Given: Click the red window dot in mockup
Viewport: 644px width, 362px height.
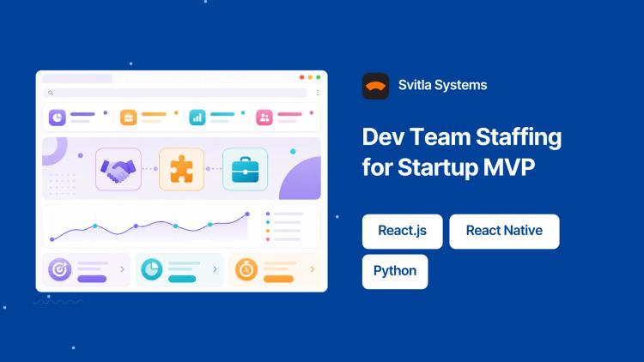Looking at the screenshot, I should 302,77.
